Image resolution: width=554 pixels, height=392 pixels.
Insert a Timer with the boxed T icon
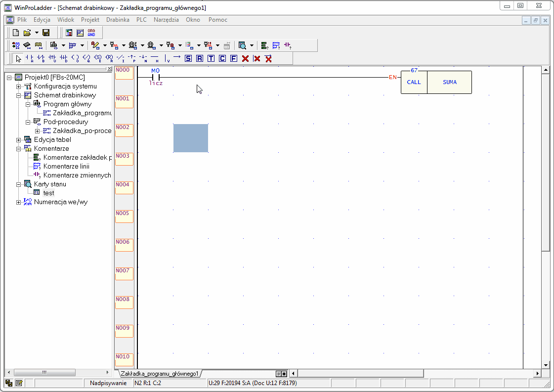pyautogui.click(x=211, y=59)
